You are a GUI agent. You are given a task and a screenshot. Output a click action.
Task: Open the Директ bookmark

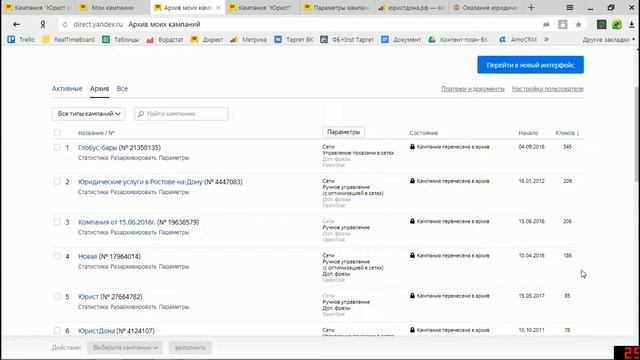pyautogui.click(x=207, y=40)
